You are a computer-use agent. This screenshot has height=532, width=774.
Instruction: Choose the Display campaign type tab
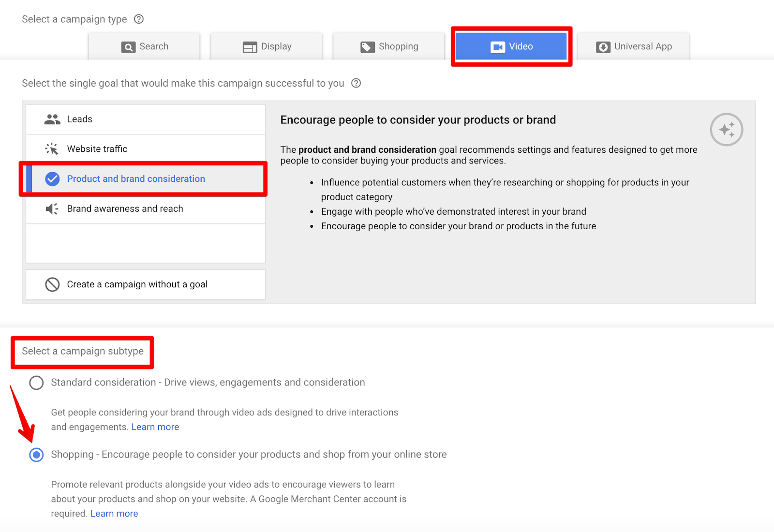point(267,47)
